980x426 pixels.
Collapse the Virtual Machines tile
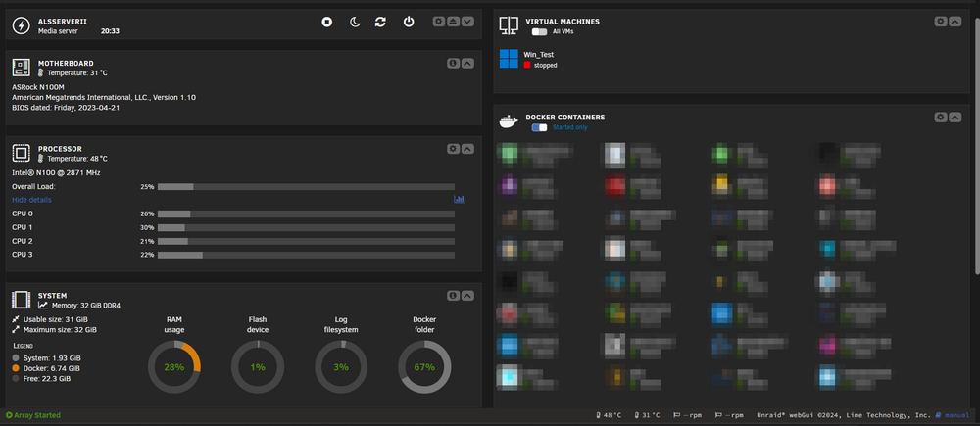pyautogui.click(x=955, y=22)
